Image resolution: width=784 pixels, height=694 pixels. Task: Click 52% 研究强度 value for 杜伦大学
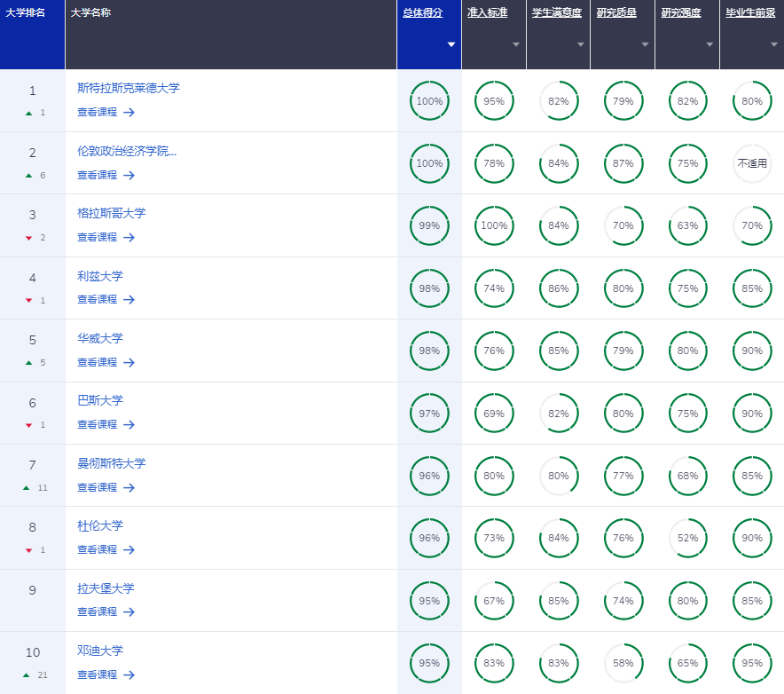coord(687,538)
